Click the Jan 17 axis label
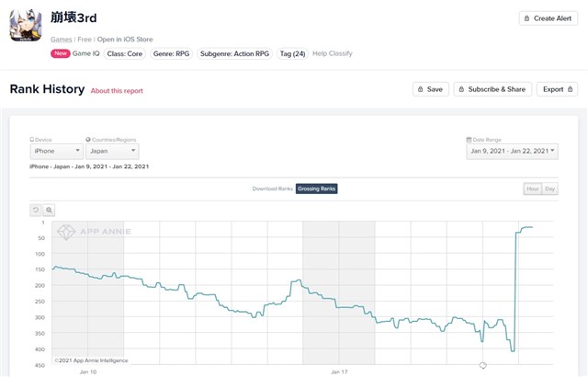This screenshot has height=377, width=588. [339, 371]
